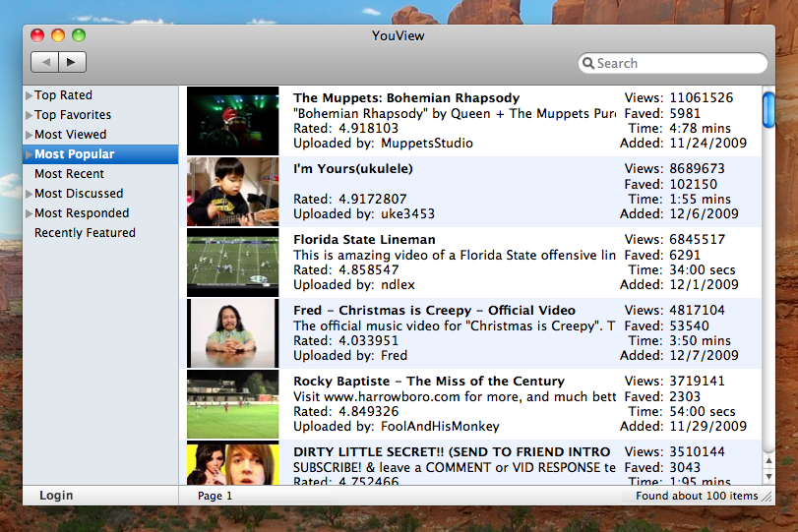Click 'Views: 3510144' value
798x532 pixels.
coord(675,451)
